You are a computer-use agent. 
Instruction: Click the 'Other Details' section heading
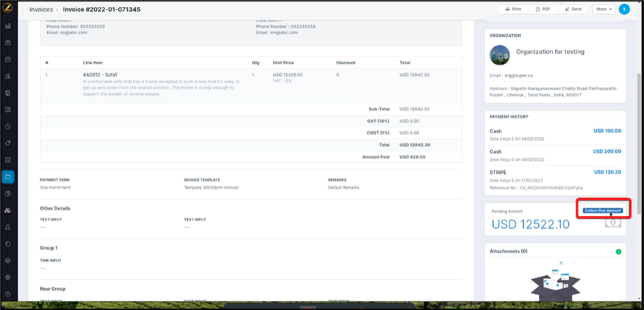[x=55, y=208]
